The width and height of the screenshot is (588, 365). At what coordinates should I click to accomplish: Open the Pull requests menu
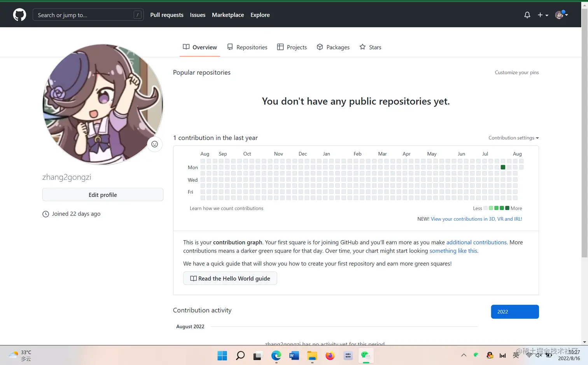coord(166,15)
